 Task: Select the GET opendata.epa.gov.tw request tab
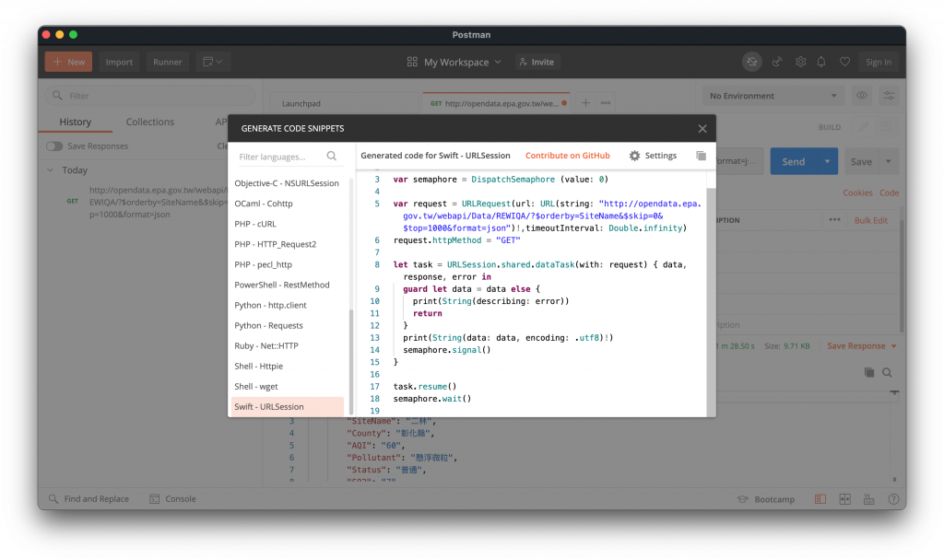[x=496, y=103]
